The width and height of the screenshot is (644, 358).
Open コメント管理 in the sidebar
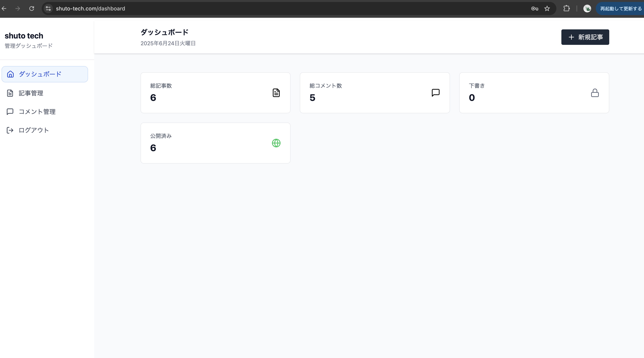click(45, 112)
